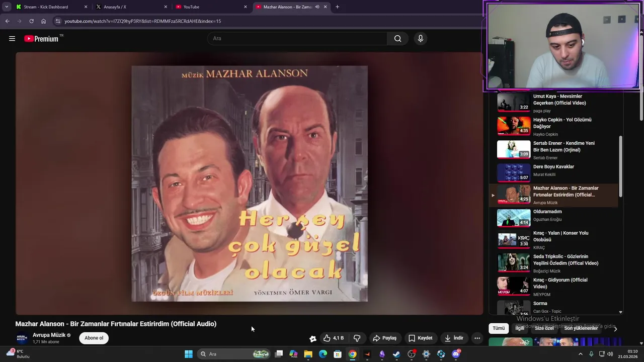Open the Windows Start menu
Viewport: 644px width, 362px height.
[x=189, y=354]
